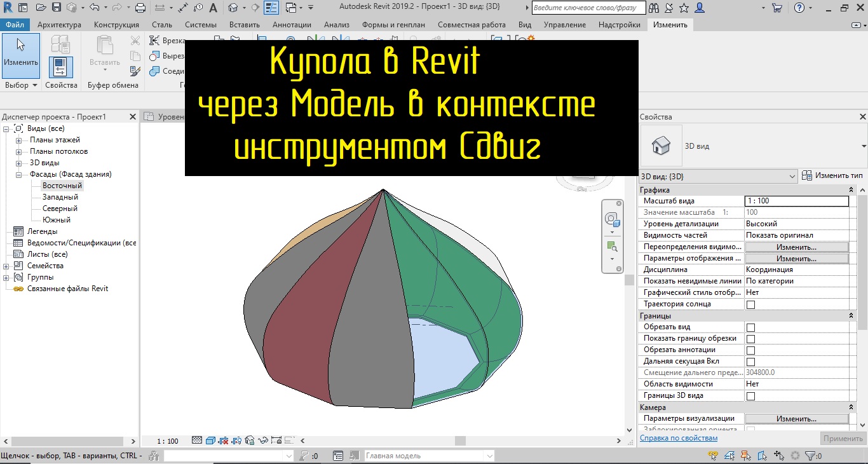Click the Switch Windows icon
Viewport: 868px width, 464px height.
point(291,8)
